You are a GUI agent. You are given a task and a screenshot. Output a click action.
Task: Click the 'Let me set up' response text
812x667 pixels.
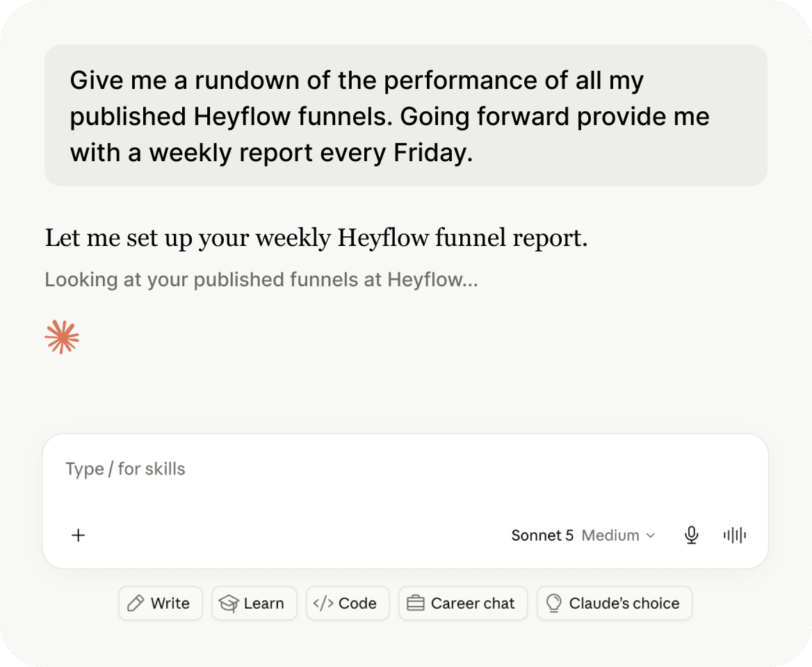316,238
